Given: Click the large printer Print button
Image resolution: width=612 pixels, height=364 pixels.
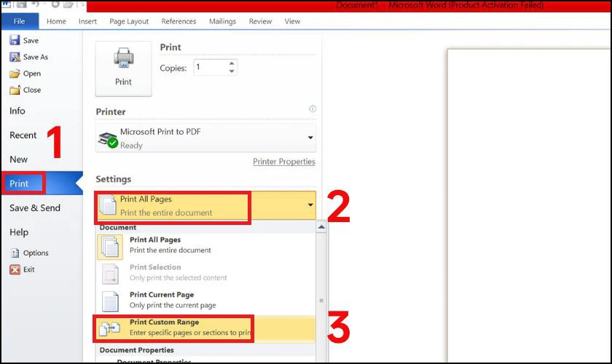Looking at the screenshot, I should pyautogui.click(x=123, y=68).
